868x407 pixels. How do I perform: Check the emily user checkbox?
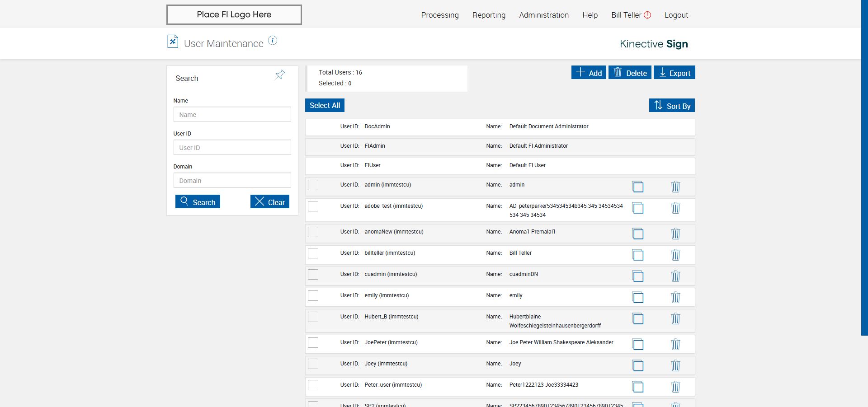313,295
